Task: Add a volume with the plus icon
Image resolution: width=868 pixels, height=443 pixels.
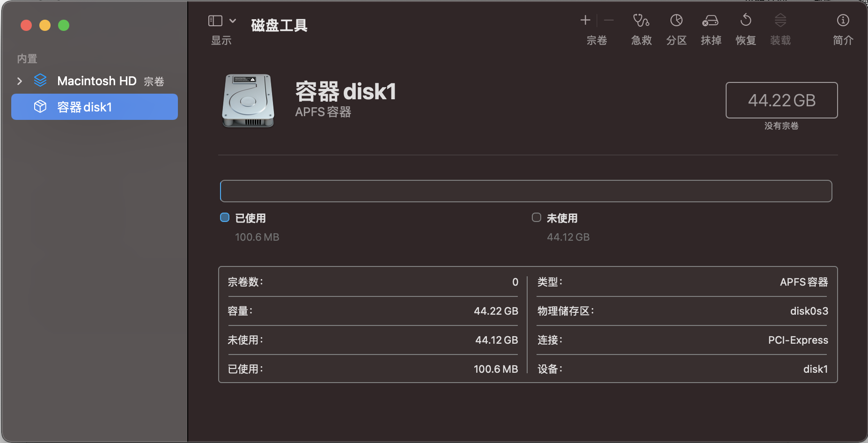Action: click(x=585, y=20)
